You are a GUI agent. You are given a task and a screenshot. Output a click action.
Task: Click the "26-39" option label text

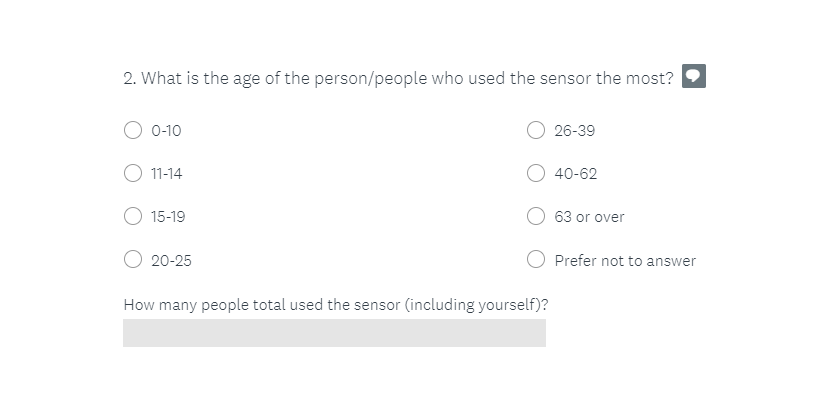[575, 131]
